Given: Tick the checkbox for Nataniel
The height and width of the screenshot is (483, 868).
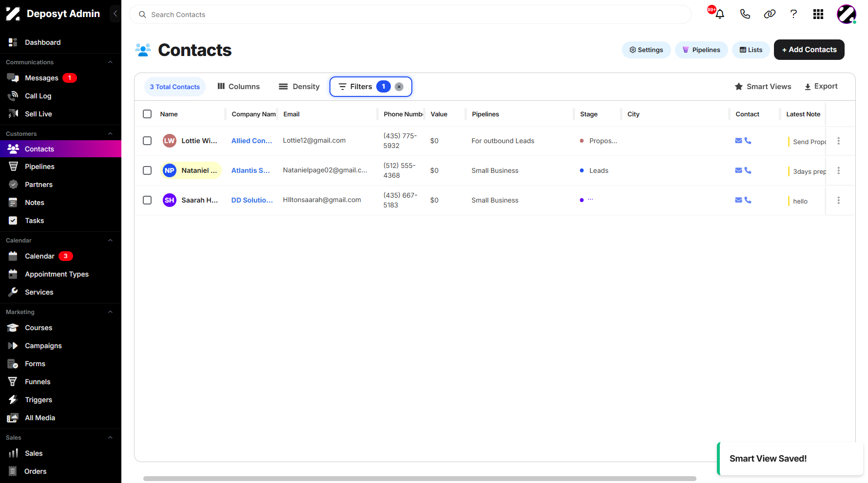Looking at the screenshot, I should pyautogui.click(x=147, y=170).
